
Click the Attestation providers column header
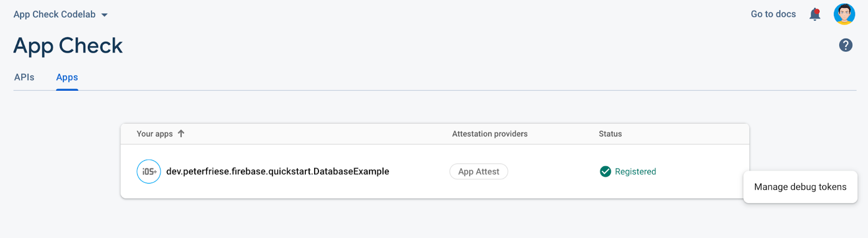(490, 134)
